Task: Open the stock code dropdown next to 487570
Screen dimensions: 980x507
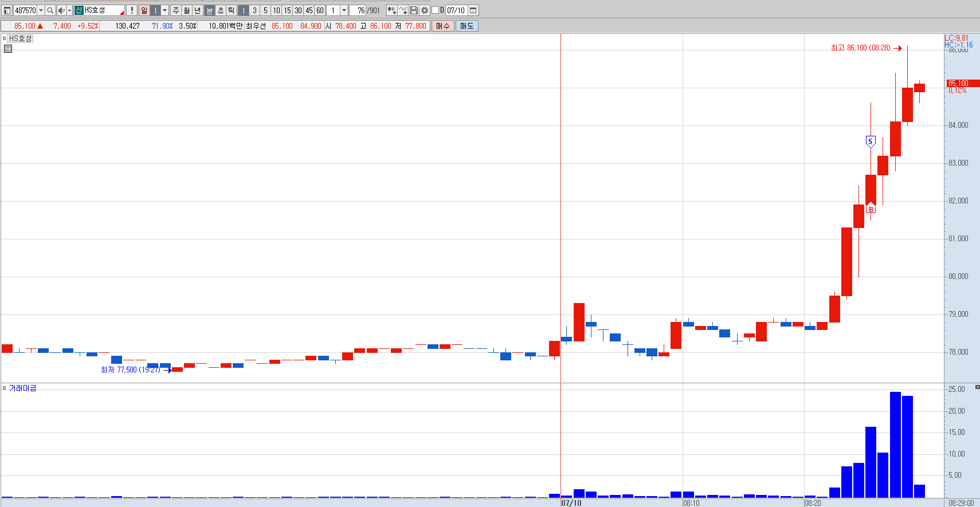Action: [41, 10]
